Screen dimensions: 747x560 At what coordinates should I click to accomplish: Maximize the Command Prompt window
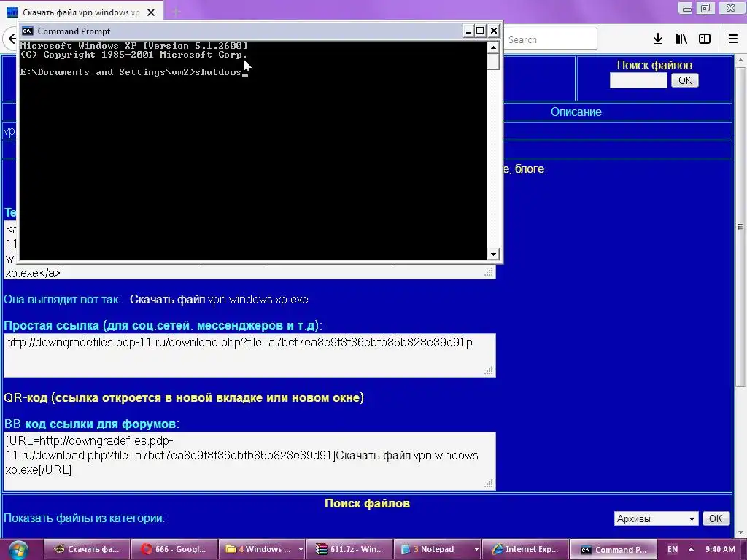481,31
